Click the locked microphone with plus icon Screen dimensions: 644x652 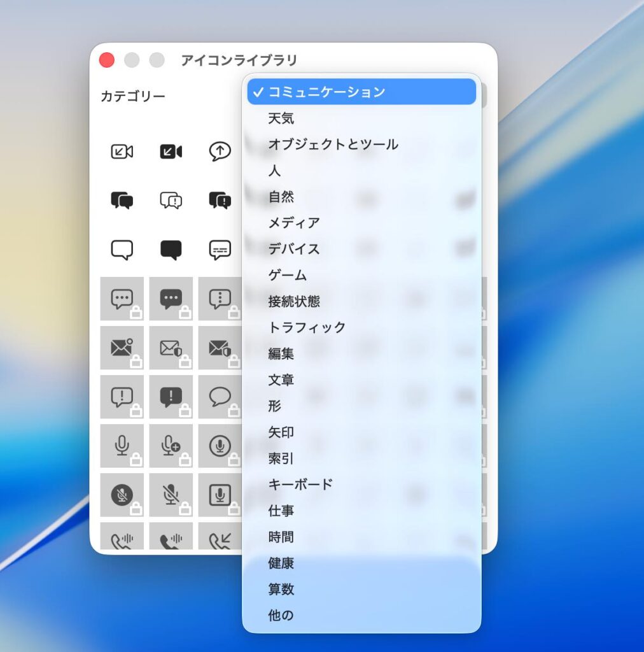(x=171, y=446)
